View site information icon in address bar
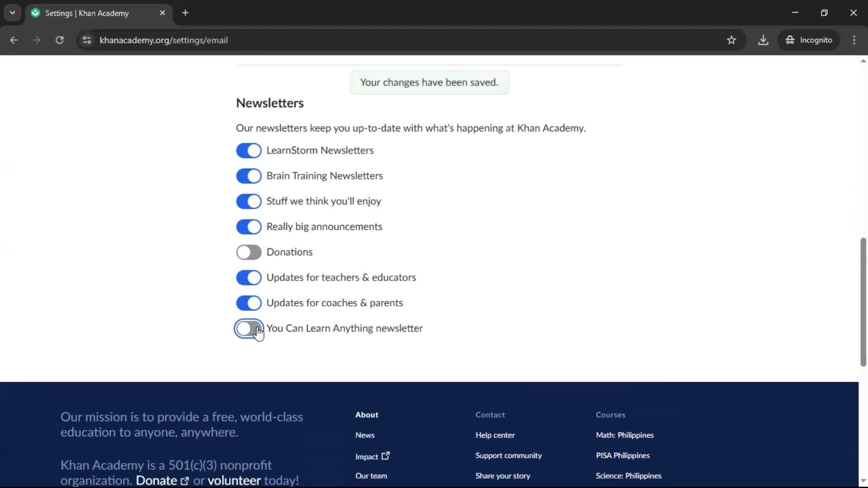The height and width of the screenshot is (488, 868). tap(87, 40)
